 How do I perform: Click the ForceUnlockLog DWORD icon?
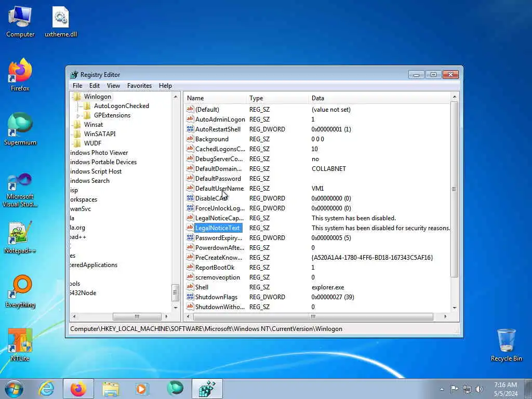[x=190, y=208]
